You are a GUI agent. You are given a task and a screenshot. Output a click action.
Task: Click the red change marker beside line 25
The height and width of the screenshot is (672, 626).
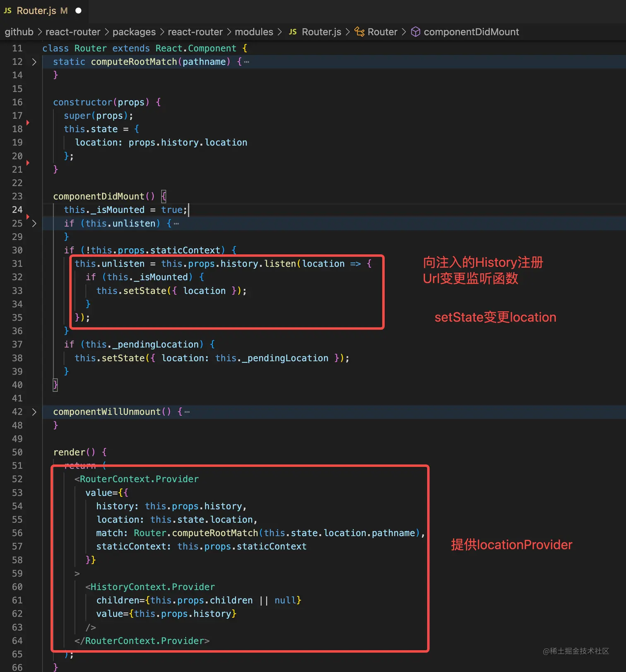28,217
